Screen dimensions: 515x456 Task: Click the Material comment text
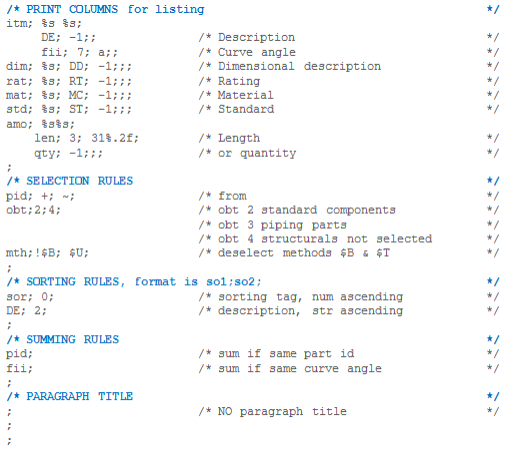[x=246, y=95]
